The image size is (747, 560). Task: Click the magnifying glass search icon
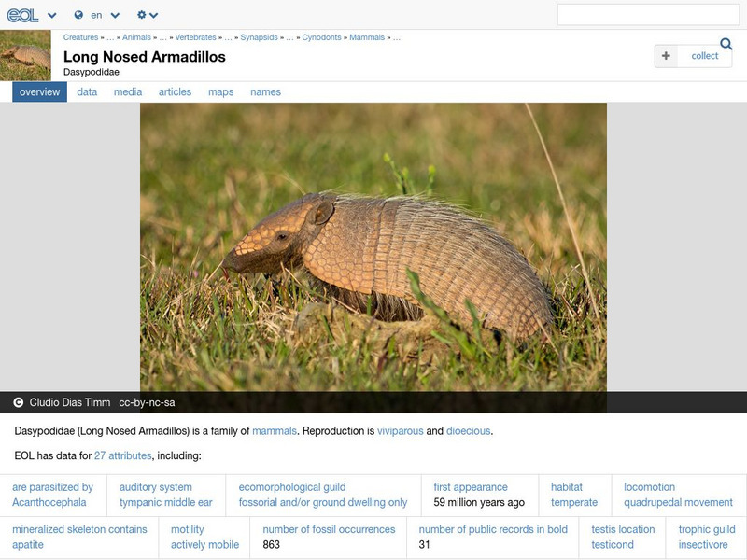726,44
